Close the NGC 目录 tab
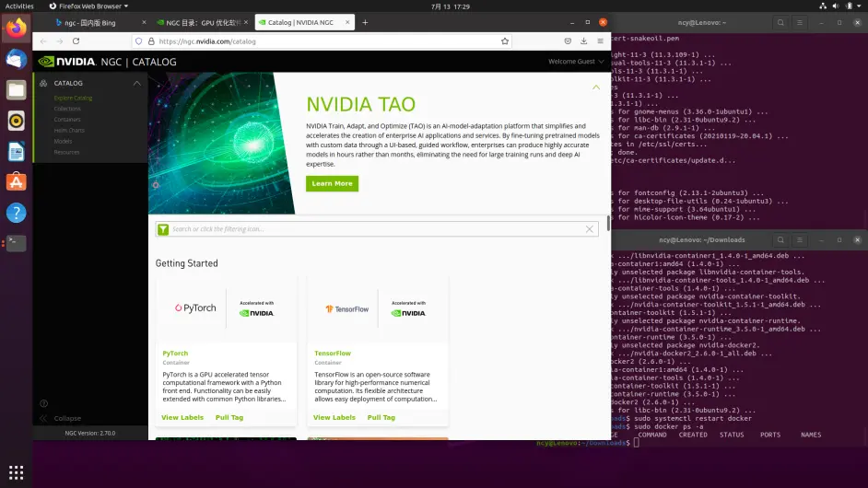Viewport: 868px width, 488px height. tap(246, 23)
